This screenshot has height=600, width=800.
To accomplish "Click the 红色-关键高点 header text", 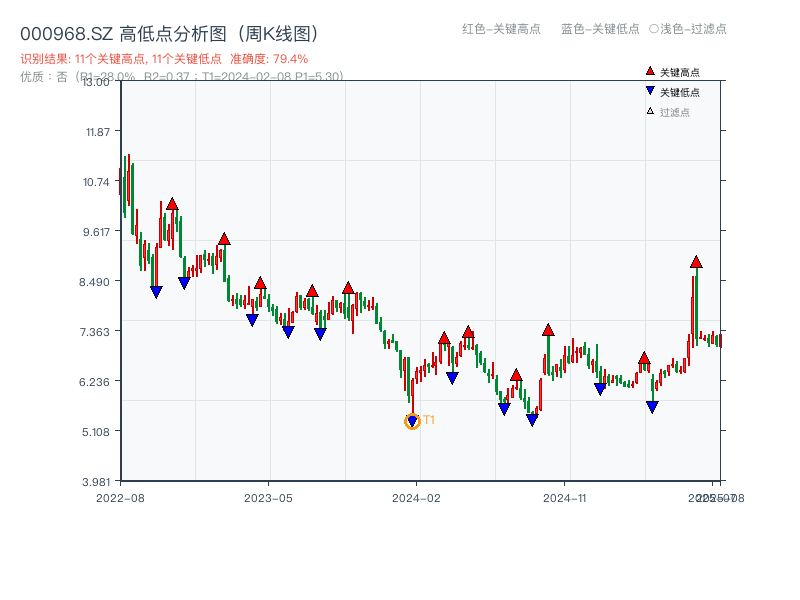I will click(501, 29).
